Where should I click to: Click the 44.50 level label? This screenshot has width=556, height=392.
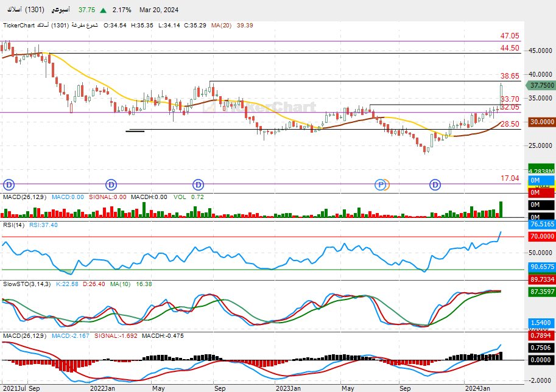(x=510, y=48)
